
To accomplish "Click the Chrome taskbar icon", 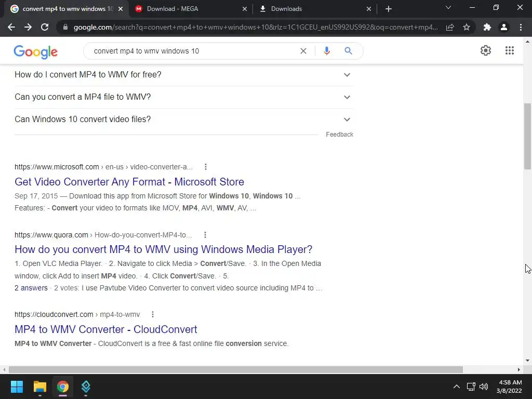I will coord(63,387).
